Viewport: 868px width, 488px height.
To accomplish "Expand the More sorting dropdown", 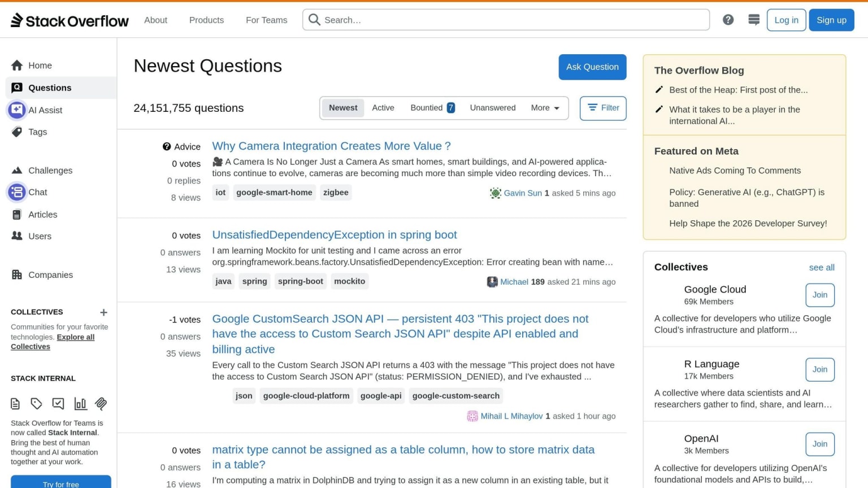I will [545, 108].
